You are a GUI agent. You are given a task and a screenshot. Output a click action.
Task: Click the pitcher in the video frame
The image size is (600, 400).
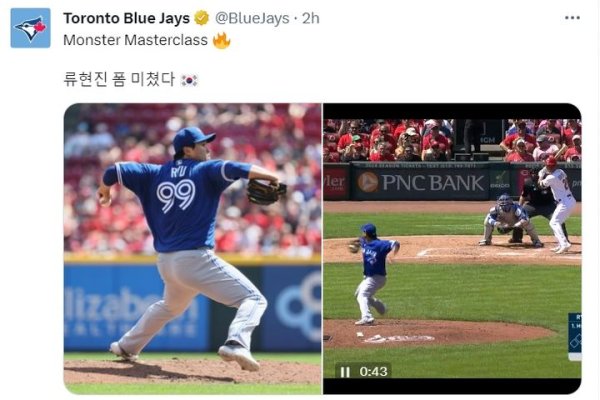tap(372, 273)
